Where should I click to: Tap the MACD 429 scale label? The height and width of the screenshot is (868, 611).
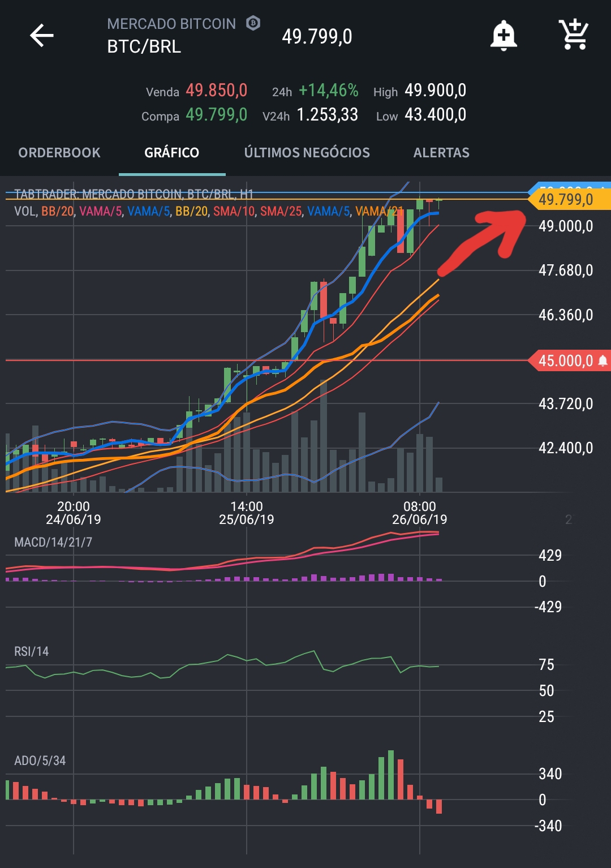550,555
